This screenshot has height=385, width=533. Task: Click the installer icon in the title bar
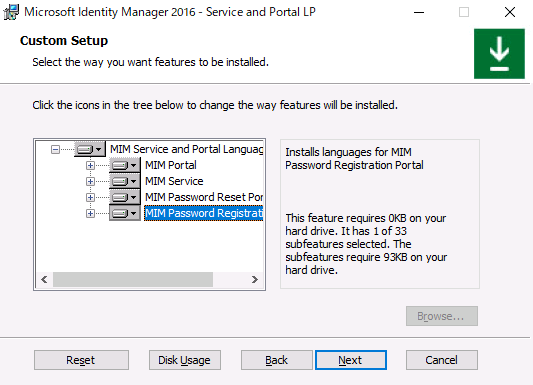click(x=11, y=12)
